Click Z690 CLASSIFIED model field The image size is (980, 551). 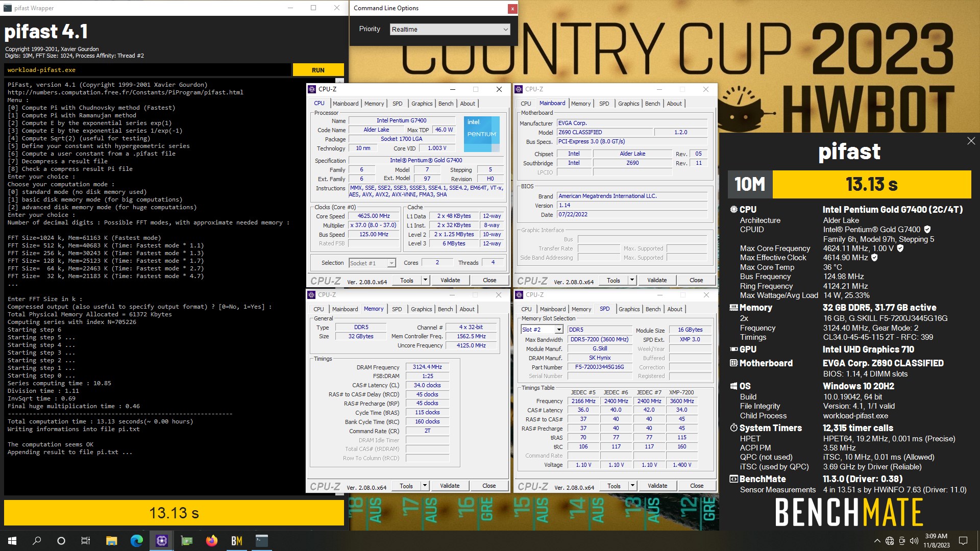[x=604, y=132]
